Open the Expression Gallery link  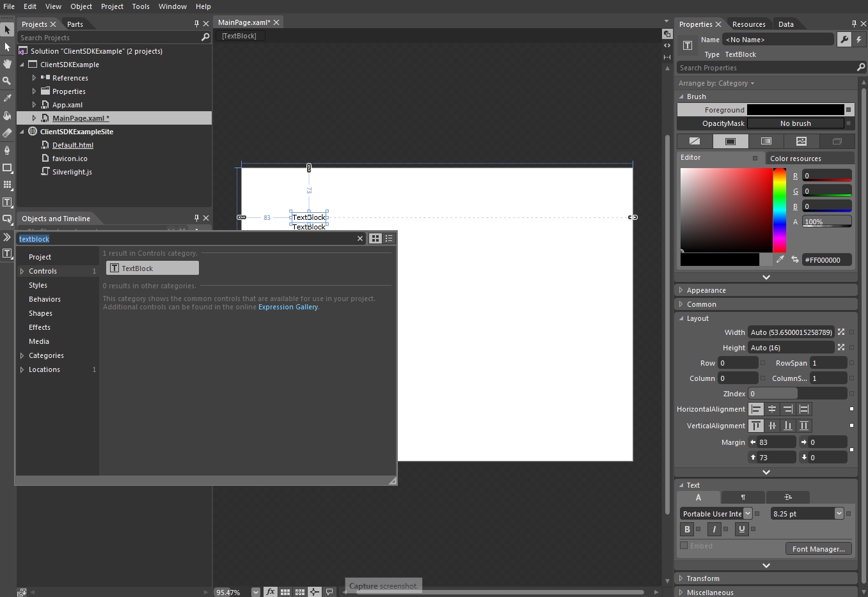click(x=288, y=307)
